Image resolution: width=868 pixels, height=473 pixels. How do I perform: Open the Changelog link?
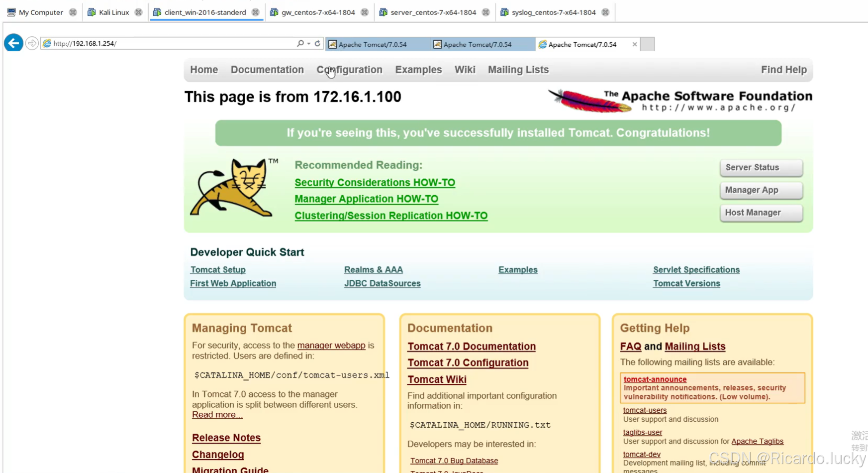(218, 455)
